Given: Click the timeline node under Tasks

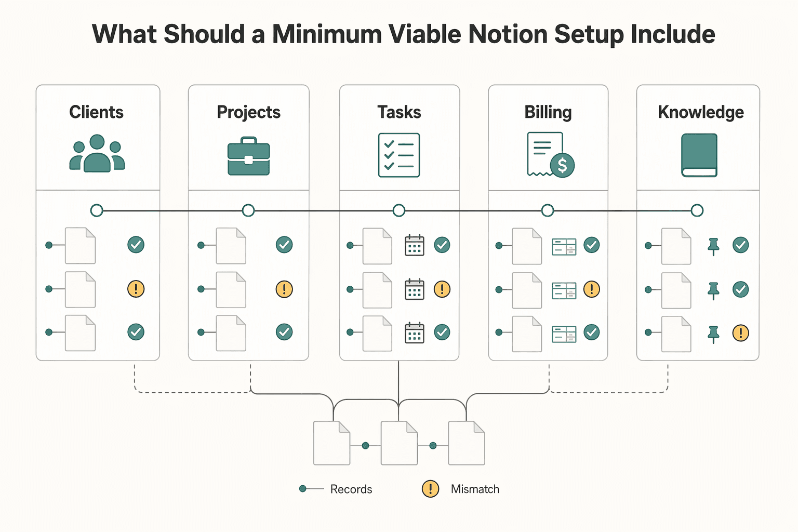Looking at the screenshot, I should pyautogui.click(x=399, y=210).
